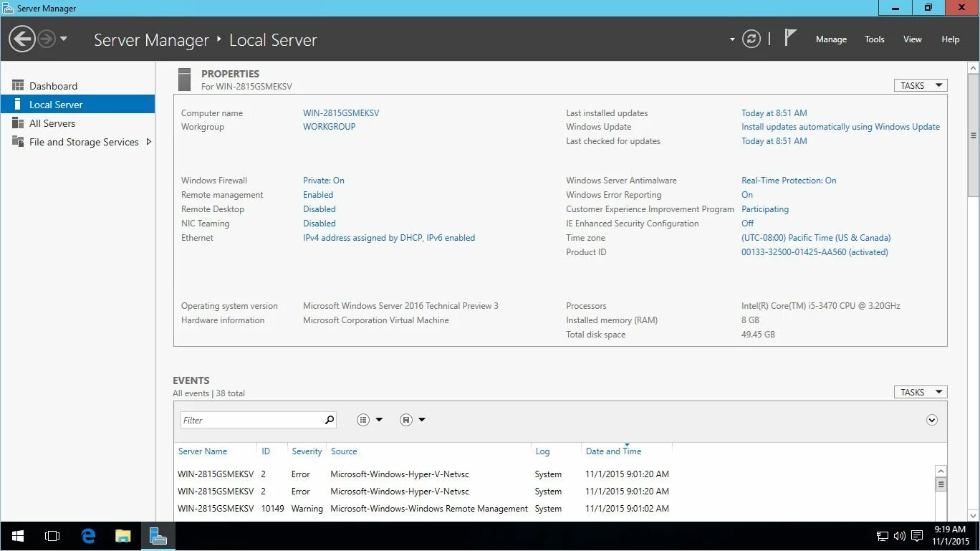Click Install updates automatically using Windows Update
Viewport: 980px width, 551px height.
coord(840,126)
